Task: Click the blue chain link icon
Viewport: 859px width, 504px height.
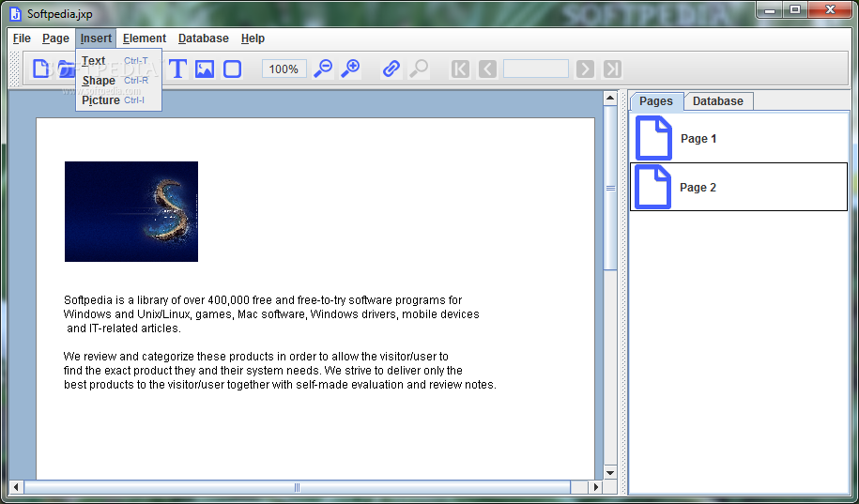Action: [391, 69]
